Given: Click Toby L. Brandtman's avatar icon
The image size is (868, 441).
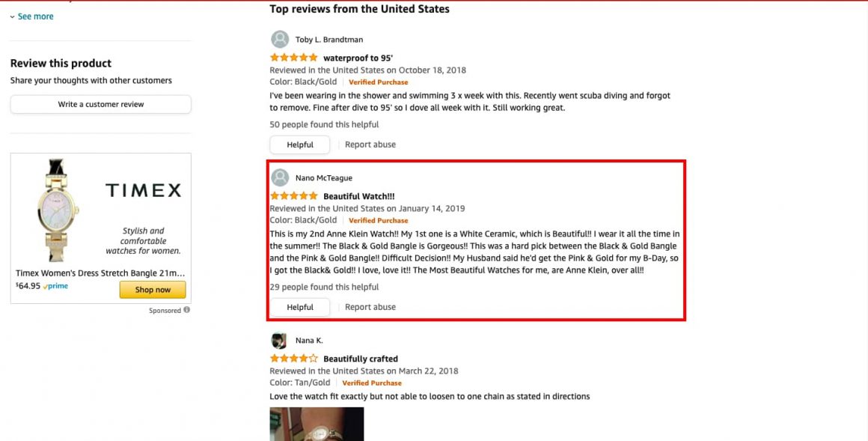Looking at the screenshot, I should (279, 38).
